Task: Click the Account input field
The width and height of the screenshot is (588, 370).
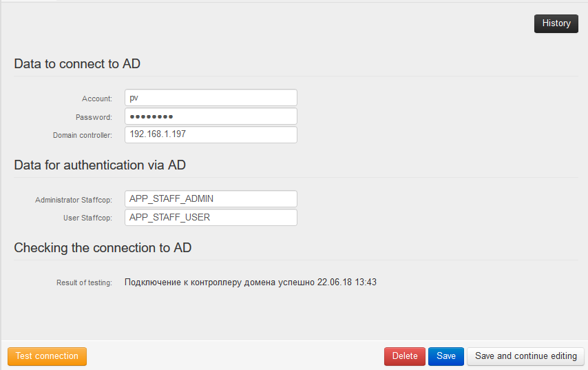Action: [211, 98]
